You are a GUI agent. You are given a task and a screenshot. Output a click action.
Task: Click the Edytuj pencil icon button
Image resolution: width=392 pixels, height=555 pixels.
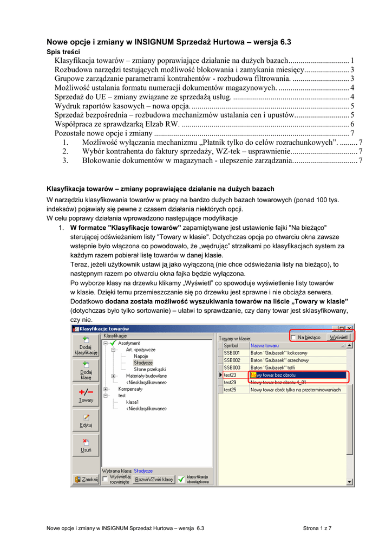86,421
